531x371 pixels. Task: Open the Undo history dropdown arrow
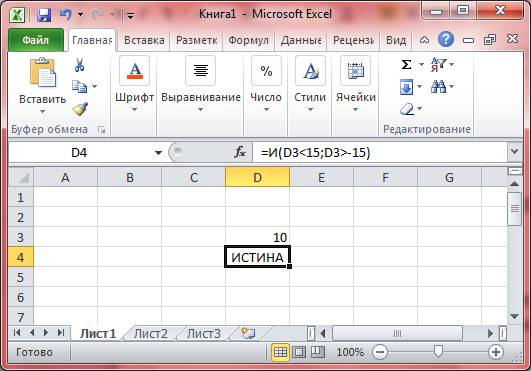81,15
